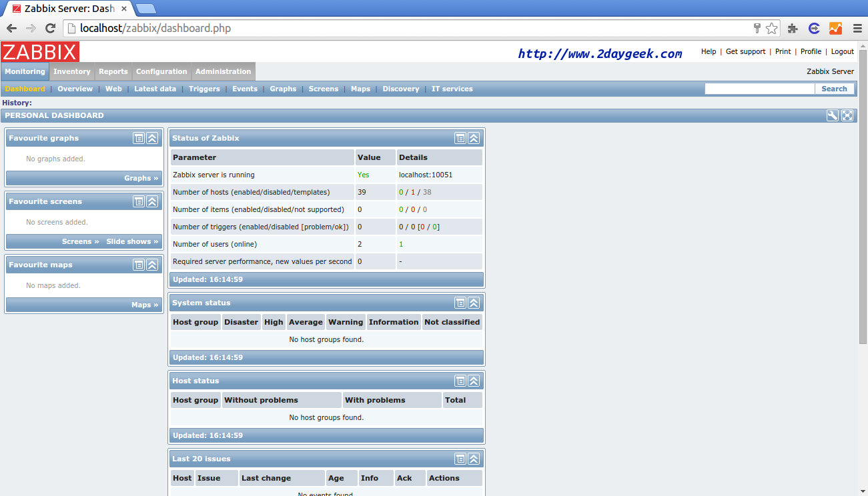Open the Discovery submenu item

click(x=401, y=89)
